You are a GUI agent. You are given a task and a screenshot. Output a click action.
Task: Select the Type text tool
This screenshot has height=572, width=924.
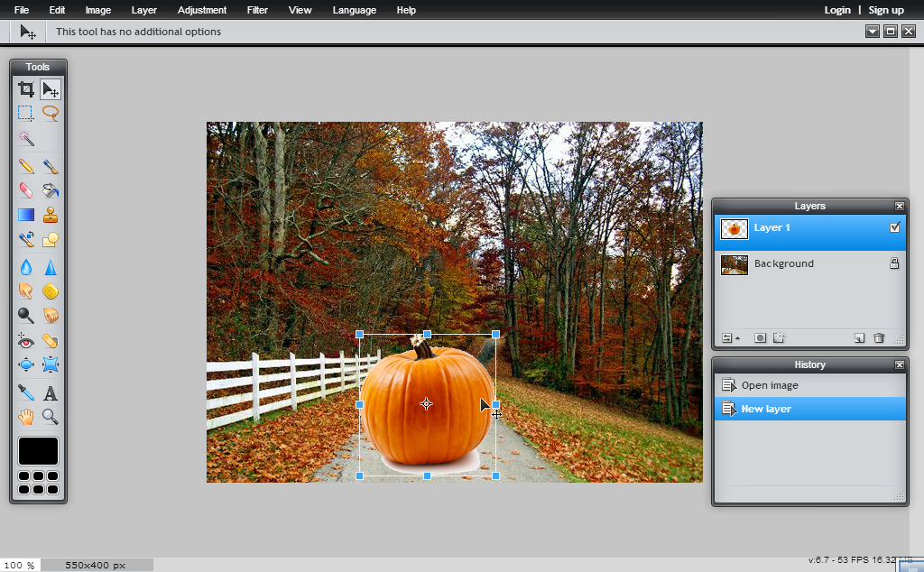[51, 392]
